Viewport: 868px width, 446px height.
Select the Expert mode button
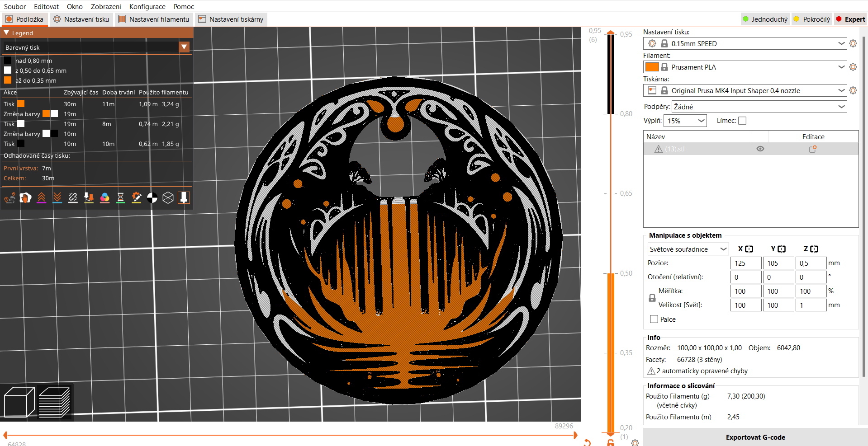tap(850, 19)
